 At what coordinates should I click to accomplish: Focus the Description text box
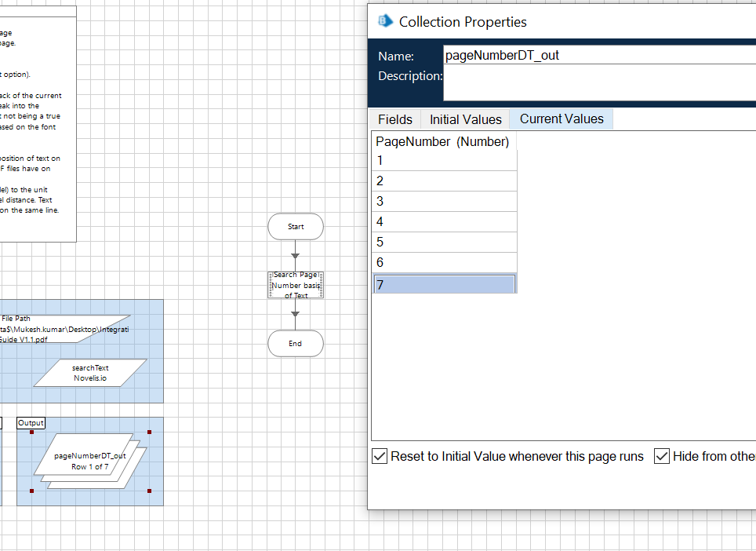[596, 83]
